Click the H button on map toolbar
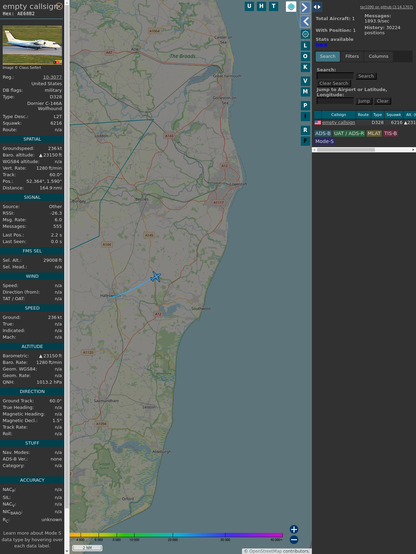The height and width of the screenshot is (554, 416). tap(261, 6)
